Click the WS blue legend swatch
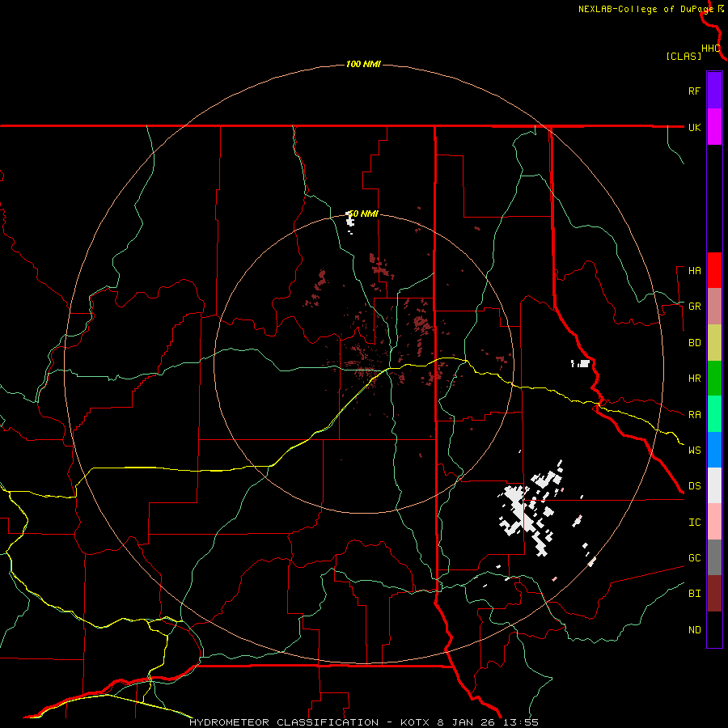728x728 pixels. [714, 450]
